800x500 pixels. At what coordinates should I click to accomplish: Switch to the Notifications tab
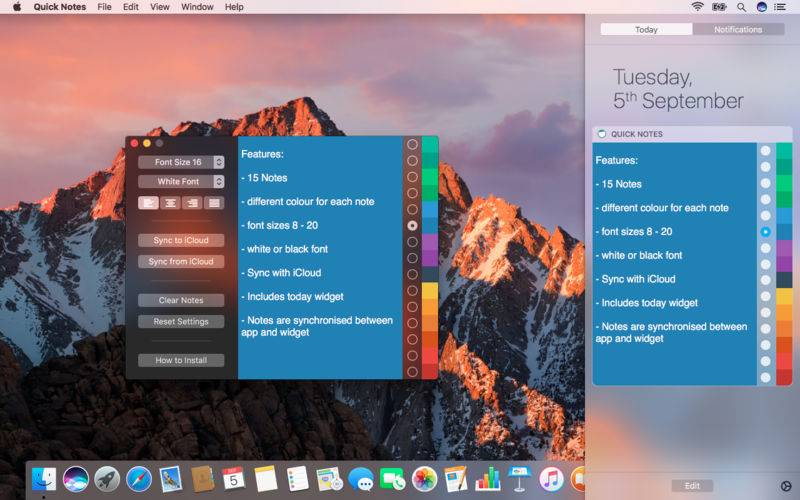point(737,30)
